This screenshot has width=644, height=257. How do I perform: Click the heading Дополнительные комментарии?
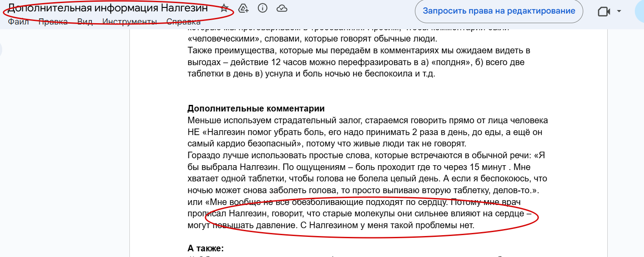coord(256,108)
